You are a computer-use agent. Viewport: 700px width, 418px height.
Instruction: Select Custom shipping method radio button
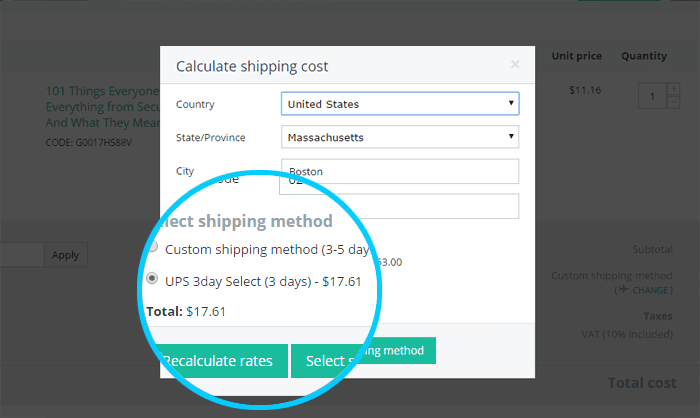[x=153, y=248]
